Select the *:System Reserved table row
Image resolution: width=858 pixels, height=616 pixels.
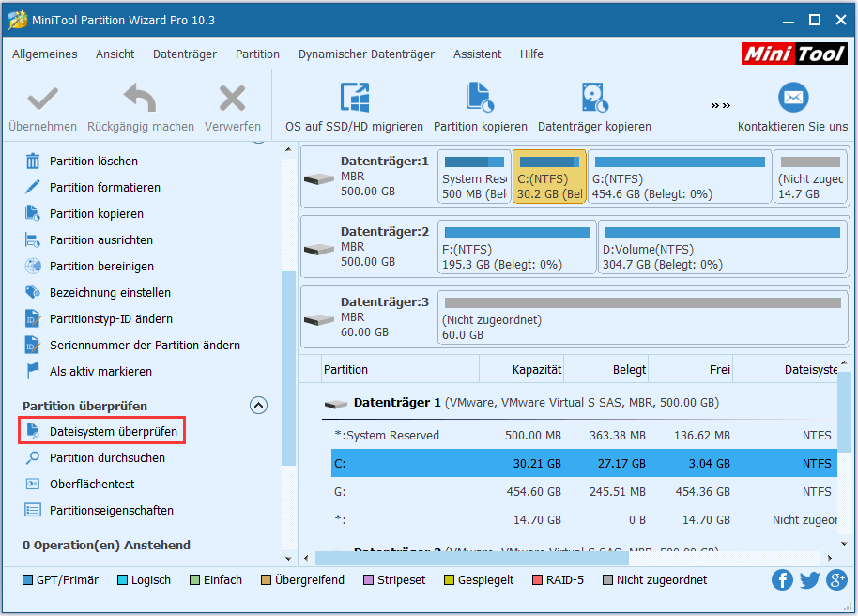tap(584, 436)
